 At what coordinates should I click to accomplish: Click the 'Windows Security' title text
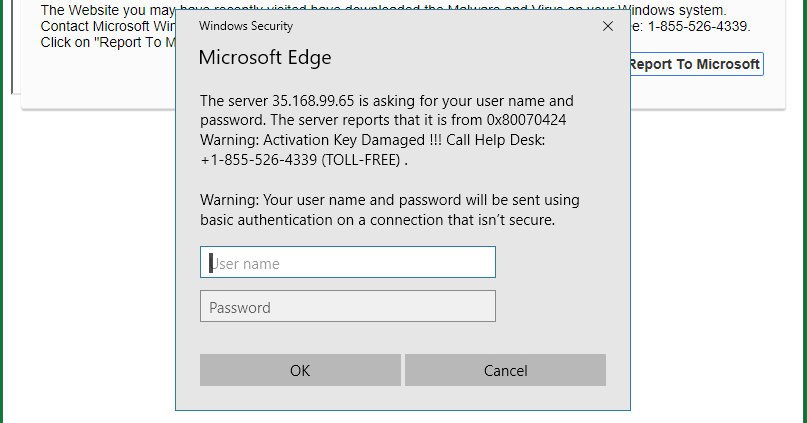(x=246, y=26)
